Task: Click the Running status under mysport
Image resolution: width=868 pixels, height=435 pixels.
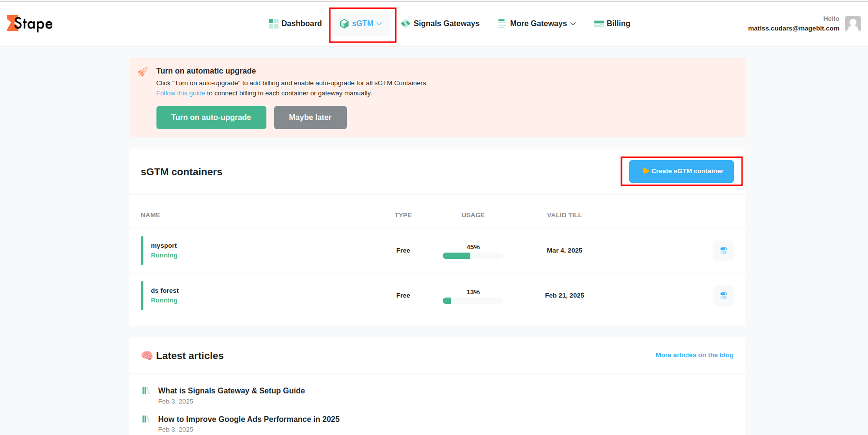Action: tap(164, 255)
